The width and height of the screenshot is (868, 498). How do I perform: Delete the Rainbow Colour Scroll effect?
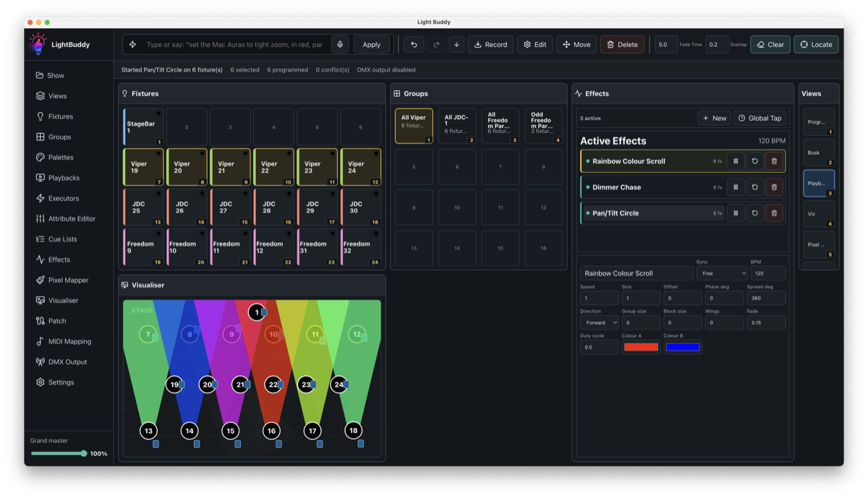[x=774, y=161]
